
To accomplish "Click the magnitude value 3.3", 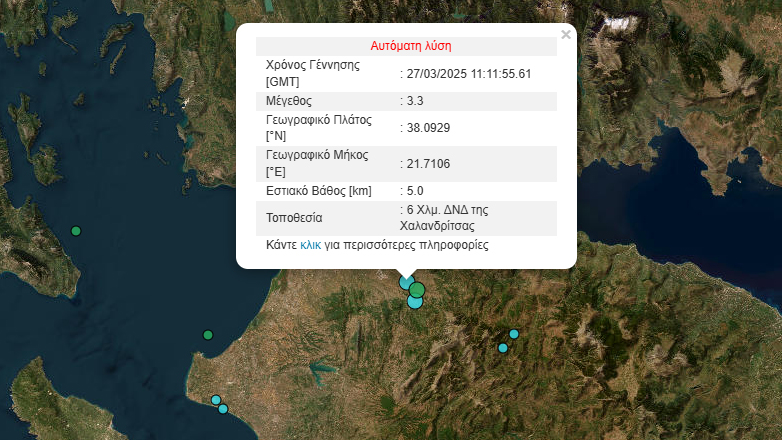I will pyautogui.click(x=414, y=101).
